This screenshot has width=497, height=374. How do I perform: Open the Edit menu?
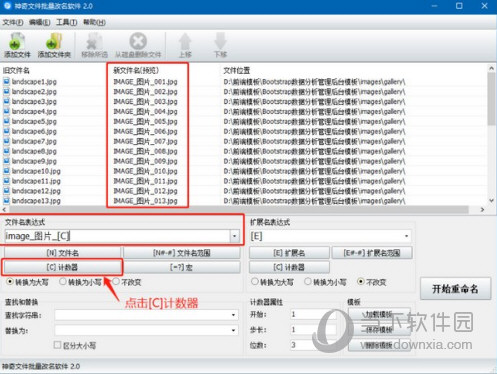coord(39,22)
